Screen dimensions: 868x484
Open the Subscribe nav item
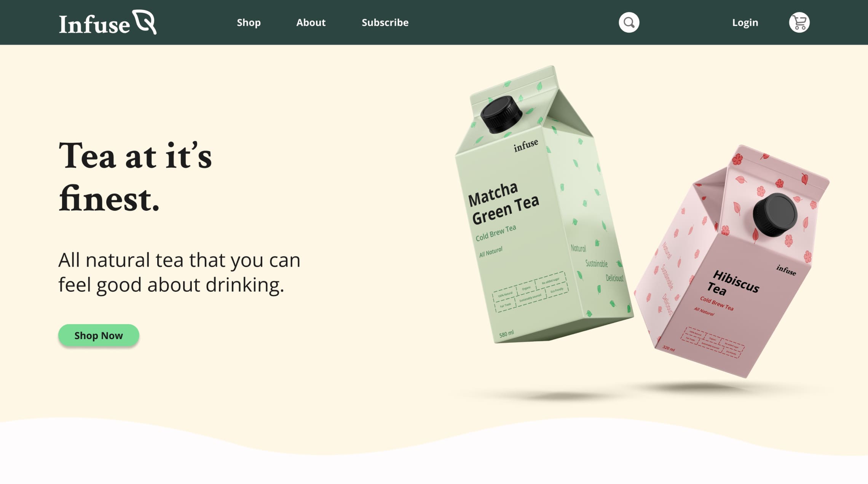[385, 22]
